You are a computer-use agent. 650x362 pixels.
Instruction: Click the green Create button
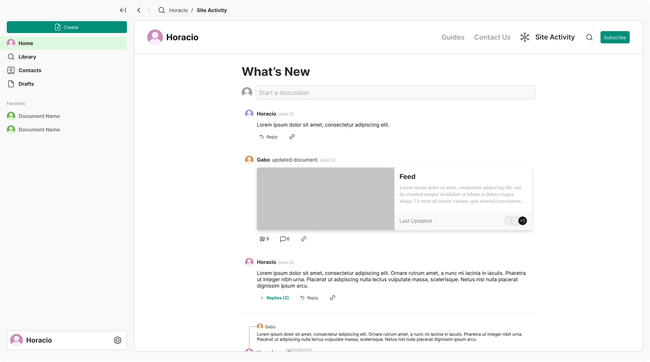(x=67, y=27)
